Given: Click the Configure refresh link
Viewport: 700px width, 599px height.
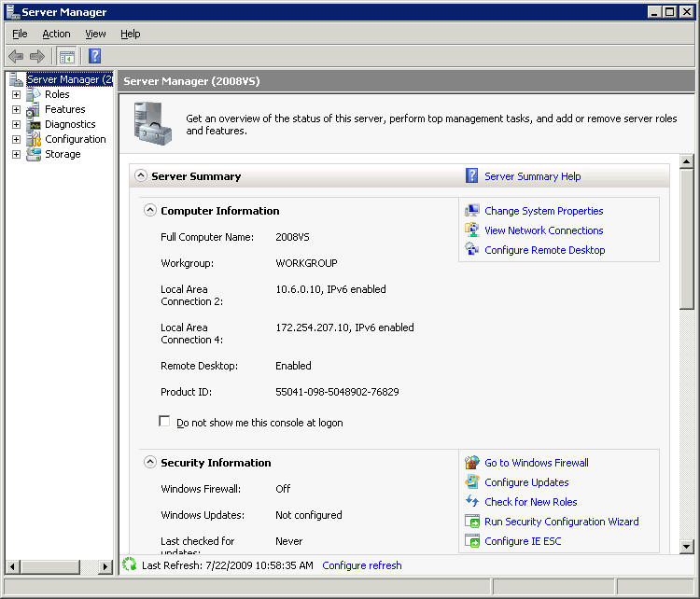Looking at the screenshot, I should [361, 565].
